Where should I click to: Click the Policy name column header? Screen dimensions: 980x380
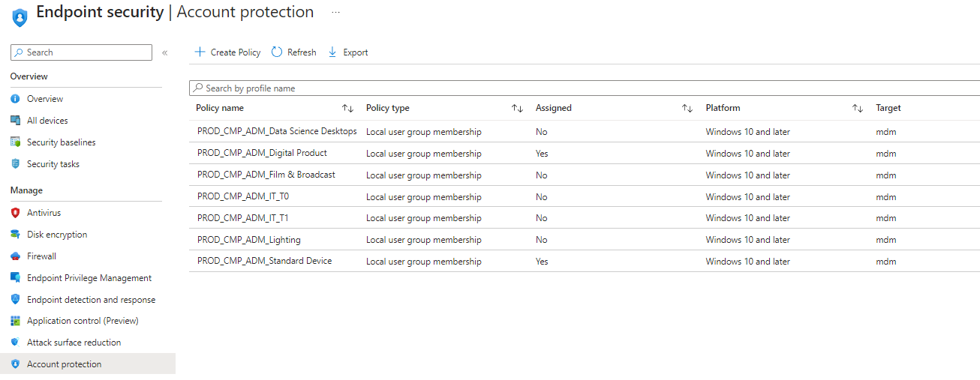[x=220, y=108]
